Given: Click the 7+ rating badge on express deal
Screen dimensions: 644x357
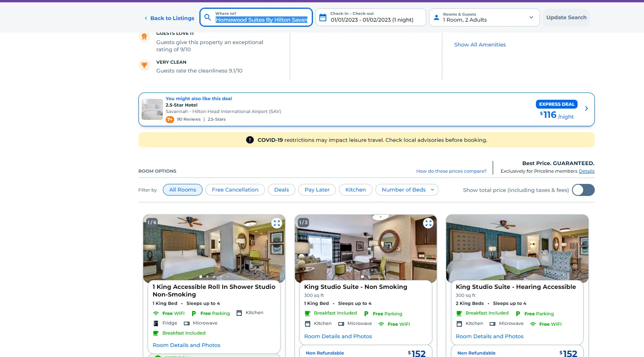Looking at the screenshot, I should [x=170, y=119].
